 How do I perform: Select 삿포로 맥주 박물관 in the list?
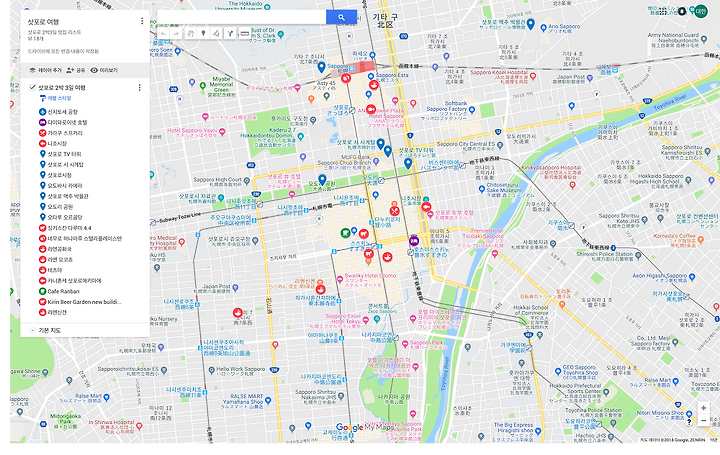coord(68,196)
